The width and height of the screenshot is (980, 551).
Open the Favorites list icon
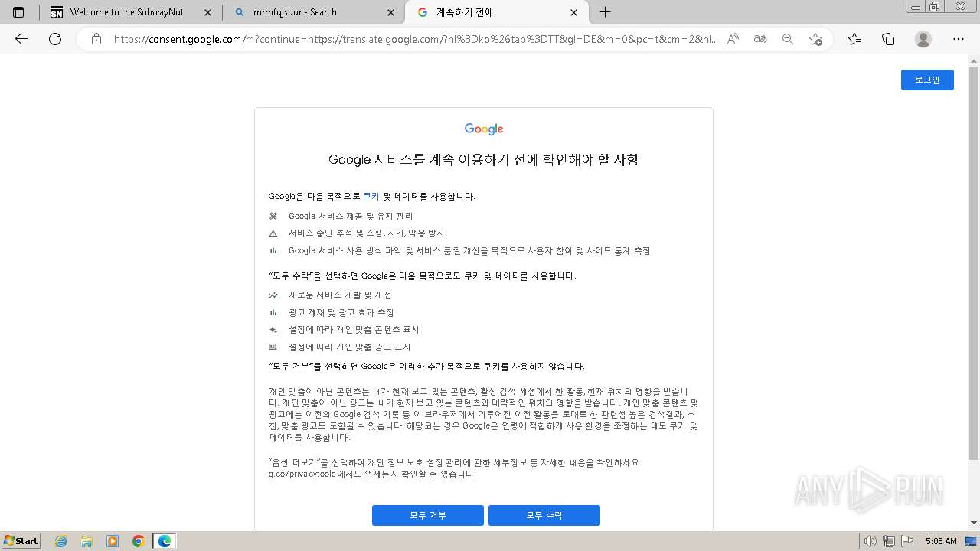(x=854, y=39)
